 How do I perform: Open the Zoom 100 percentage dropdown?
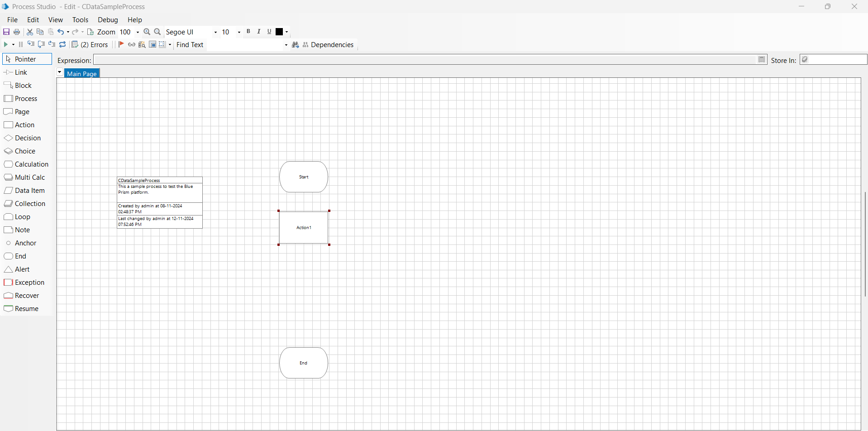(x=138, y=32)
